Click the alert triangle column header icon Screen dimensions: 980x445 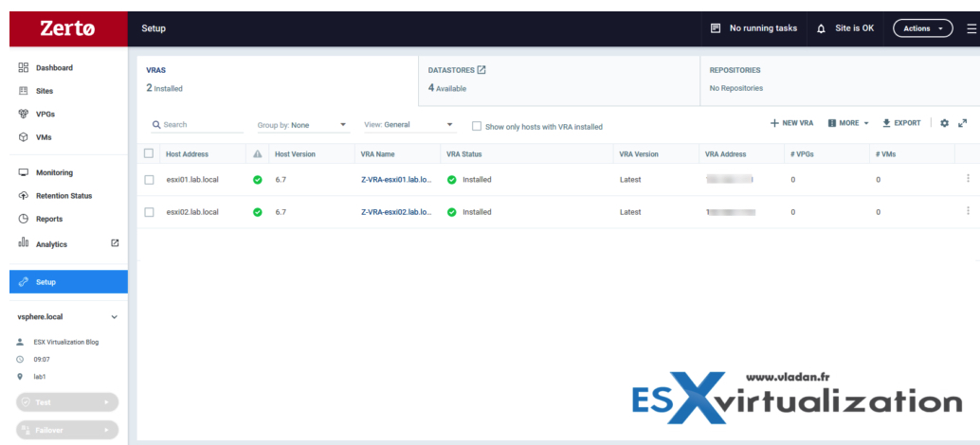click(x=258, y=153)
